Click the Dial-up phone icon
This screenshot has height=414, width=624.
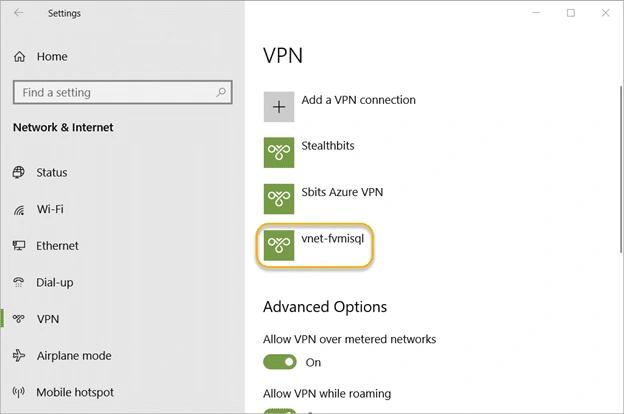coord(18,282)
